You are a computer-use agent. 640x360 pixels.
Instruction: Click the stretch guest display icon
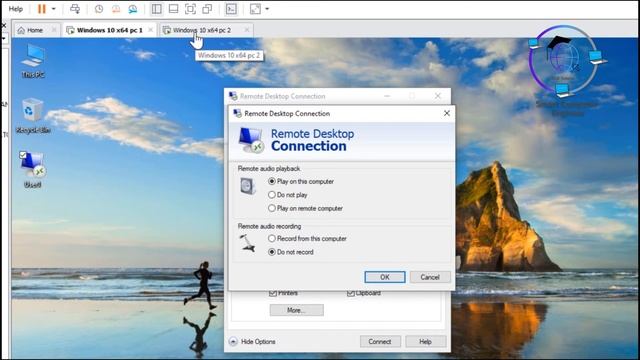click(256, 9)
